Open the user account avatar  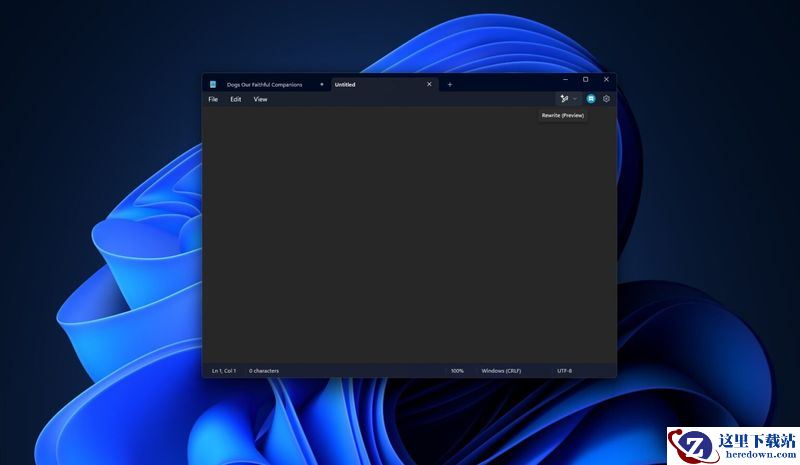591,99
